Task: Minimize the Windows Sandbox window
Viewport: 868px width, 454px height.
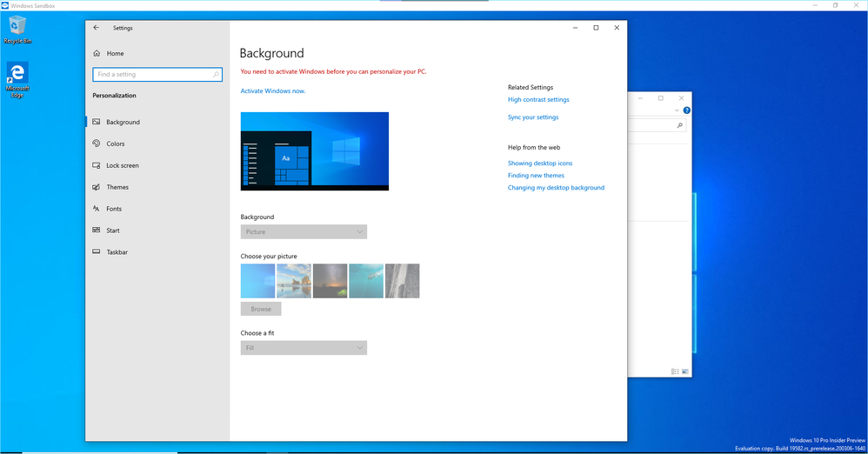Action: click(815, 5)
